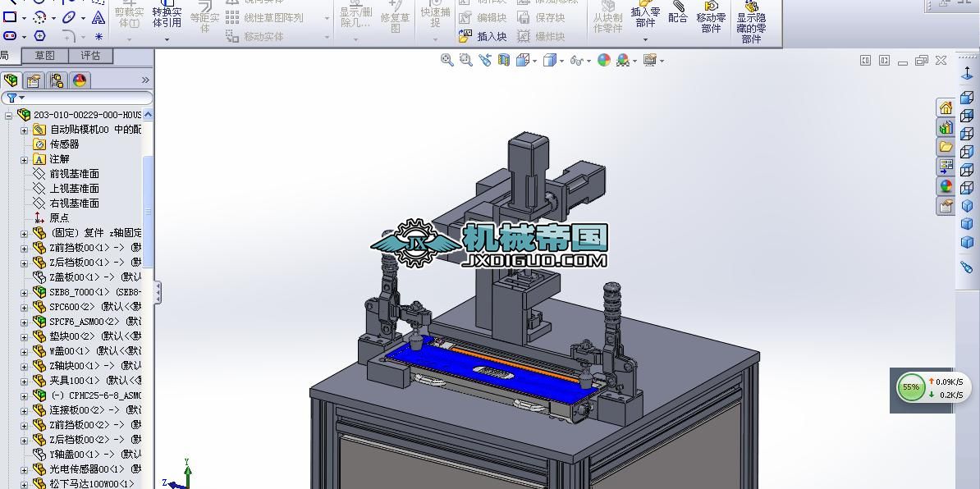Select SEB8_7000<1> in the feature tree

95,291
